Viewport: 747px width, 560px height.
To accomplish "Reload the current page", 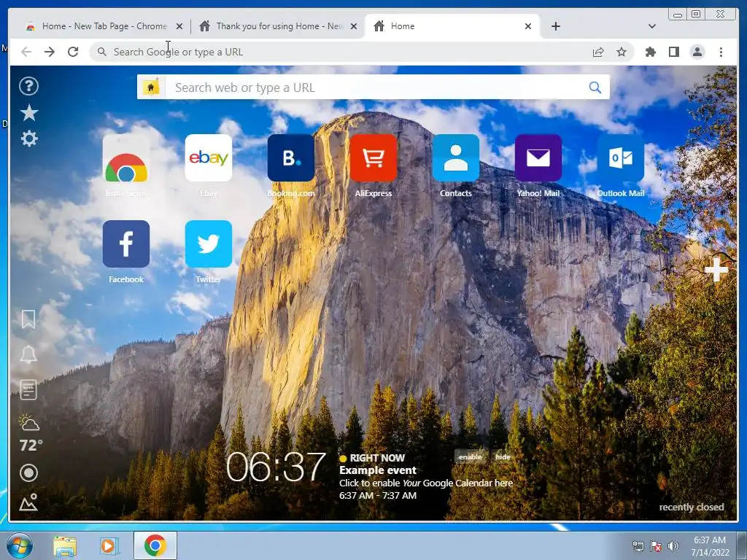I will pos(73,52).
